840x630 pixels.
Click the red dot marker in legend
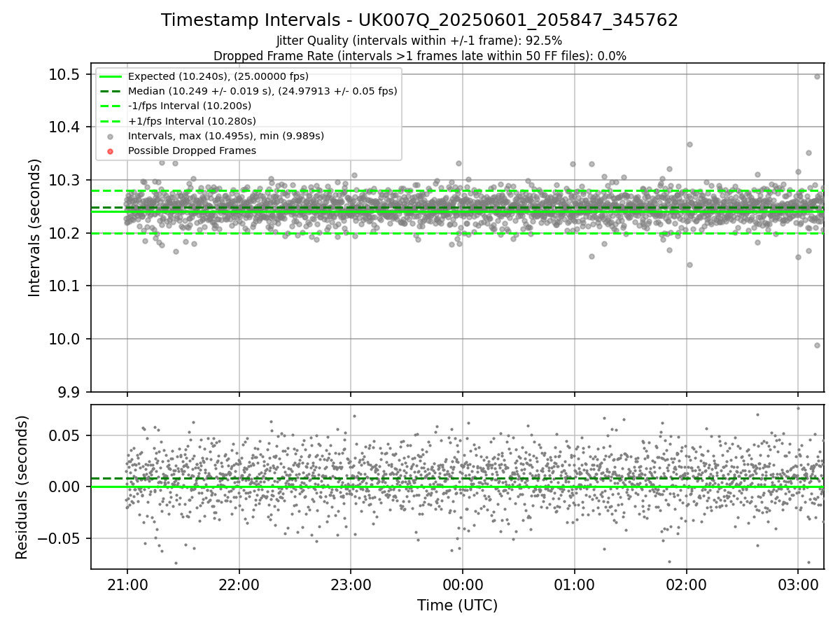[x=110, y=151]
